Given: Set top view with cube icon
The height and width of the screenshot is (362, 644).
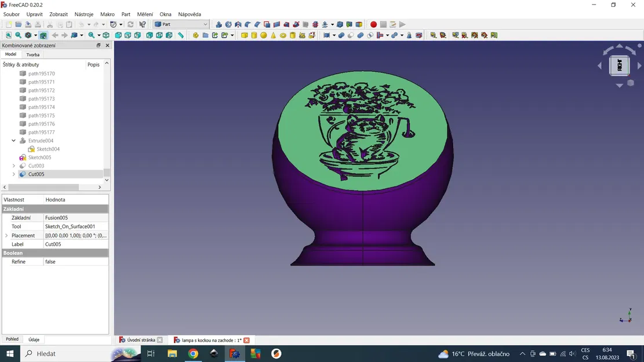Looking at the screenshot, I should tap(128, 35).
